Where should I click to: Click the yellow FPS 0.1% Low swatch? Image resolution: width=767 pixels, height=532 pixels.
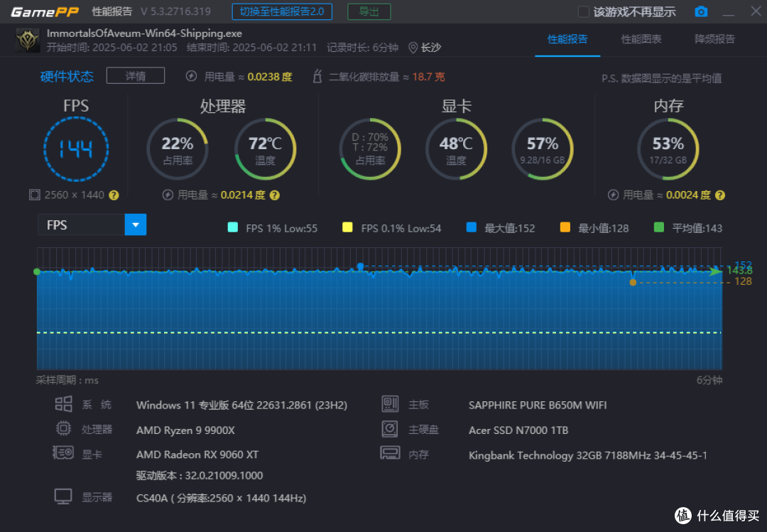347,227
